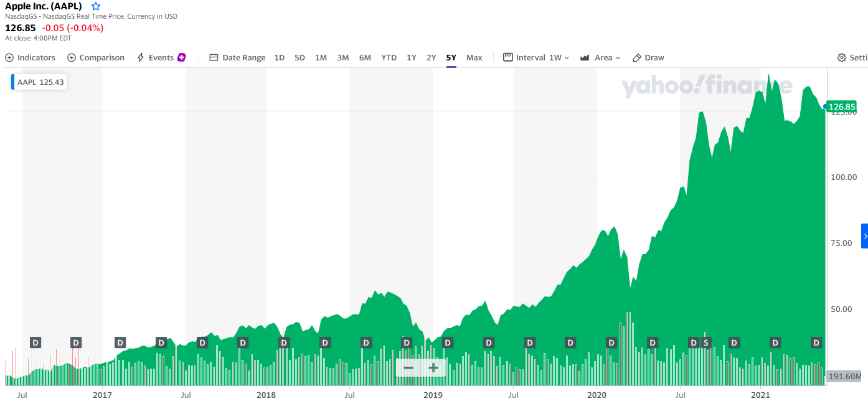Viewport: 868px width, 401px height.
Task: Click the 2021 x-axis label
Action: pyautogui.click(x=760, y=394)
